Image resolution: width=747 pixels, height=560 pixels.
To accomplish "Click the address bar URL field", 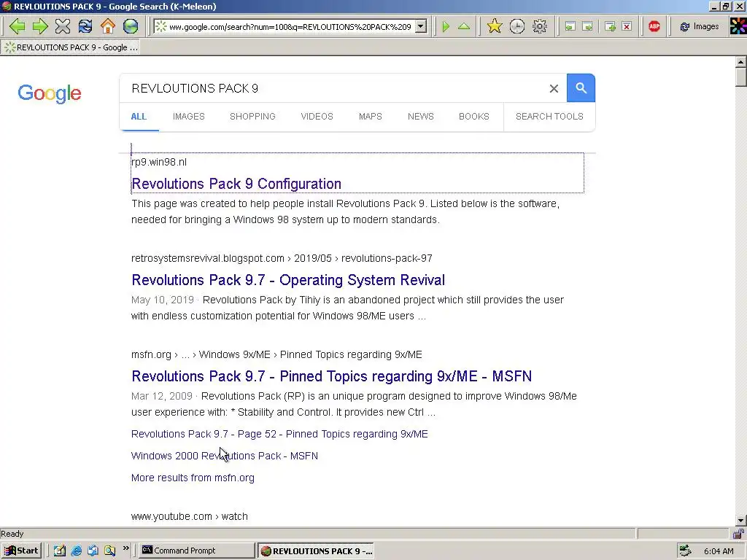I will coord(290,27).
